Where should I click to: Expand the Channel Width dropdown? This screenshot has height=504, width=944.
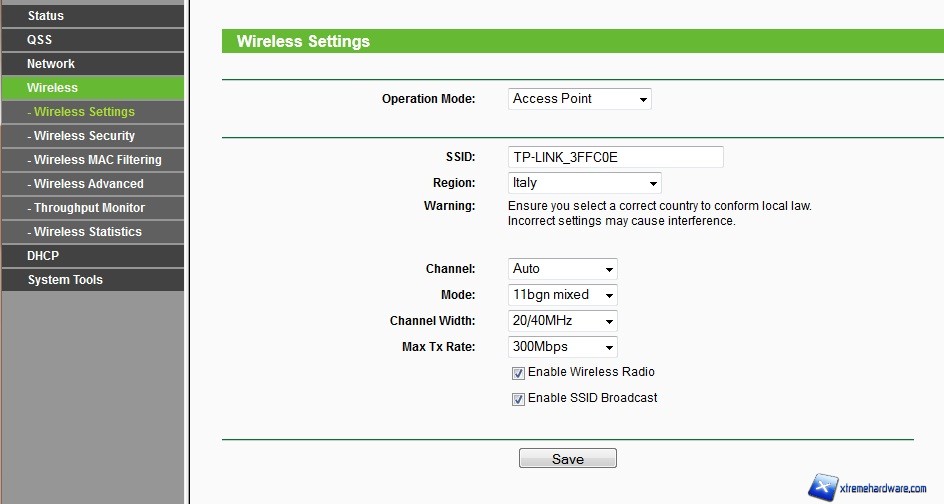(563, 321)
